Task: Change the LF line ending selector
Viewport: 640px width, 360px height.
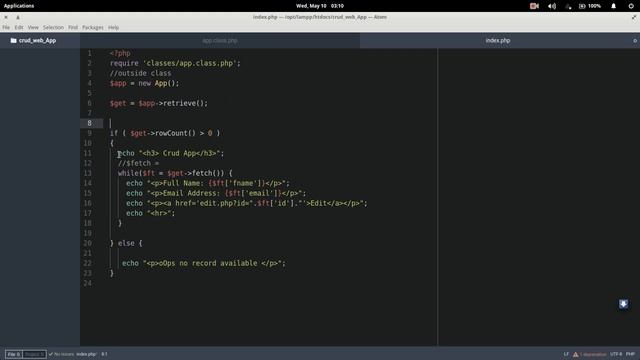Action: (566, 354)
